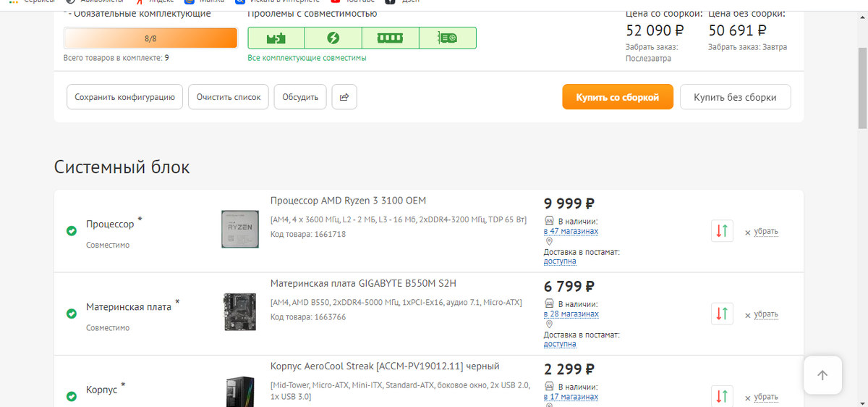Click Купить без сборки button
Image resolution: width=868 pixels, height=407 pixels.
tap(735, 97)
